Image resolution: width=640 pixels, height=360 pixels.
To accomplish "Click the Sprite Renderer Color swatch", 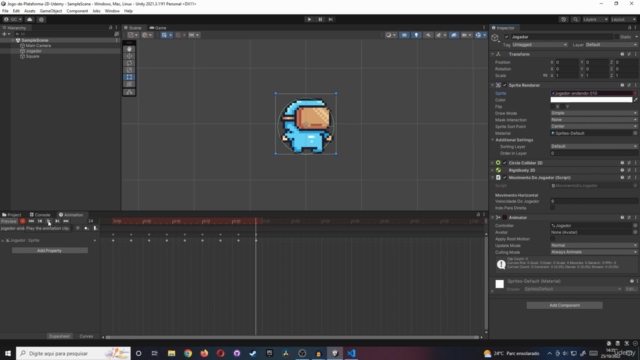I will pos(591,100).
